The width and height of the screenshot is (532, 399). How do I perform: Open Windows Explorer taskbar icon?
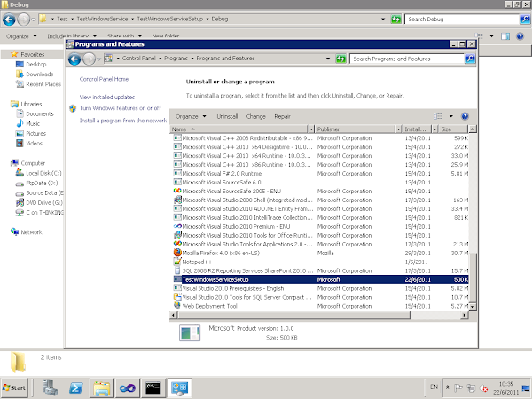pos(101,387)
